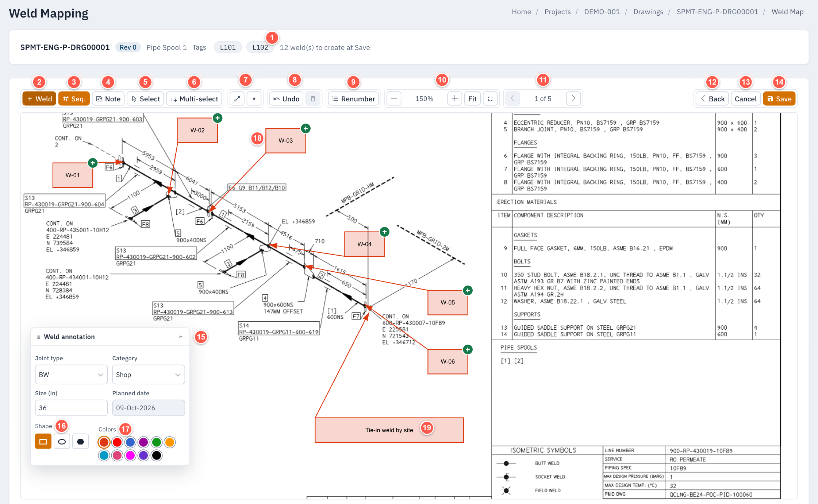This screenshot has width=818, height=504.
Task: Click the trash delete icon
Action: pos(313,99)
